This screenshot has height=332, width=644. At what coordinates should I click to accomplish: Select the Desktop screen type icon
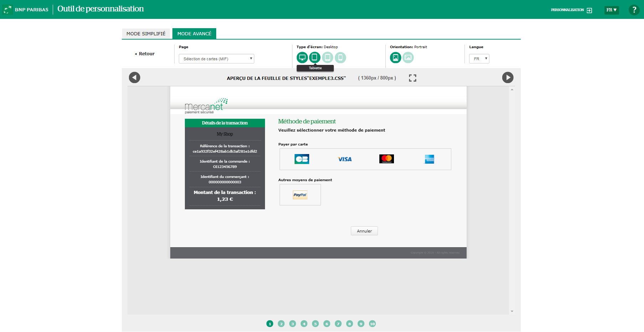tap(302, 57)
